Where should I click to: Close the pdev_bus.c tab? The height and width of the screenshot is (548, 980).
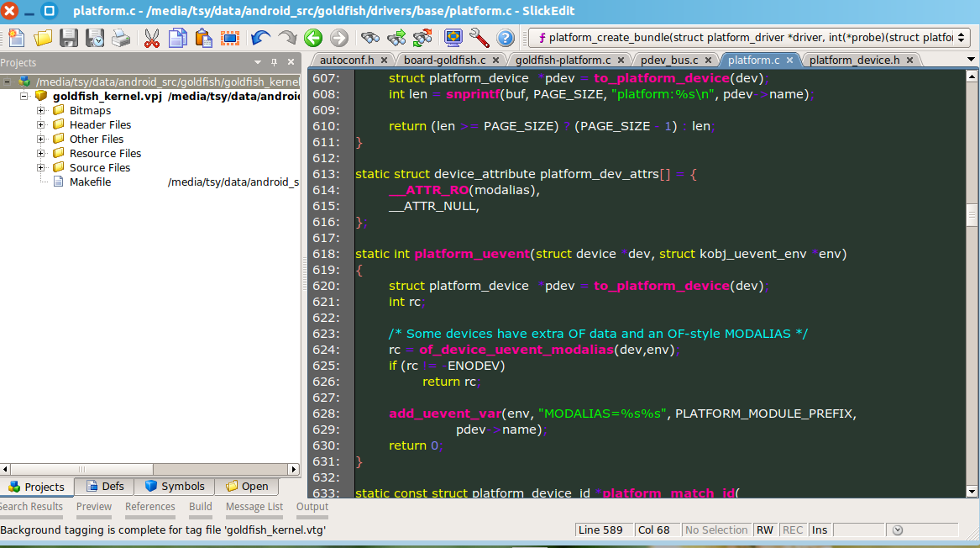(708, 60)
